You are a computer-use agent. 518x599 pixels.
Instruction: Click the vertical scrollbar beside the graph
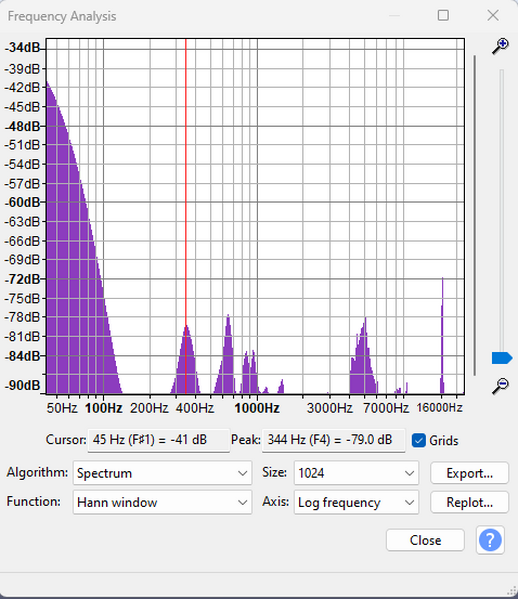pyautogui.click(x=474, y=216)
